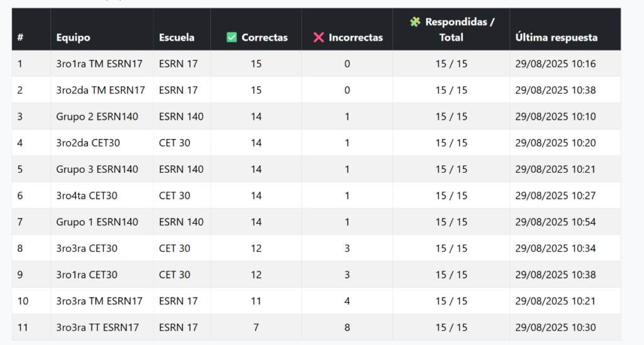644x345 pixels.
Task: Click the 3ro2da CET30 team name
Action: 88,143
